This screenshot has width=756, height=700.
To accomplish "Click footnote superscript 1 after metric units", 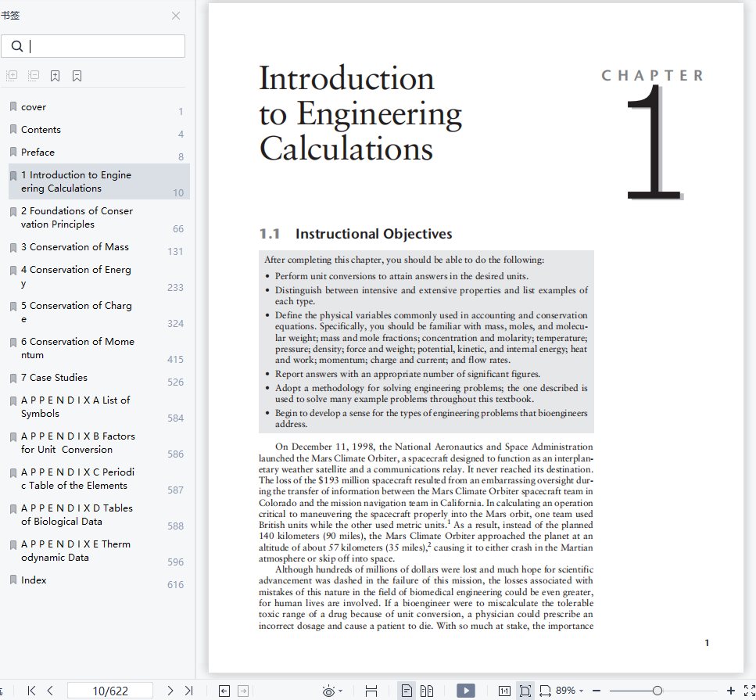I will tap(449, 522).
